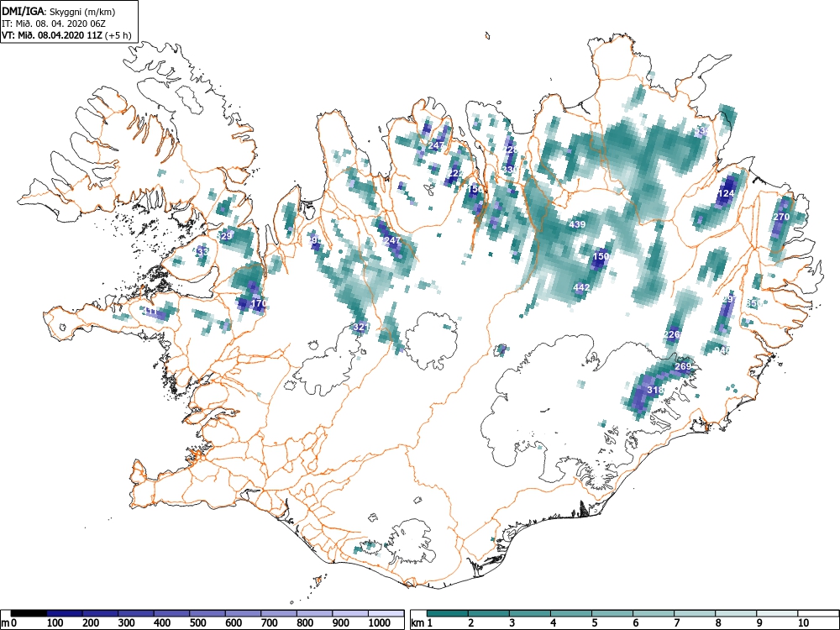Click the 170 visibility value in west
The width and height of the screenshot is (840, 630).
259,304
